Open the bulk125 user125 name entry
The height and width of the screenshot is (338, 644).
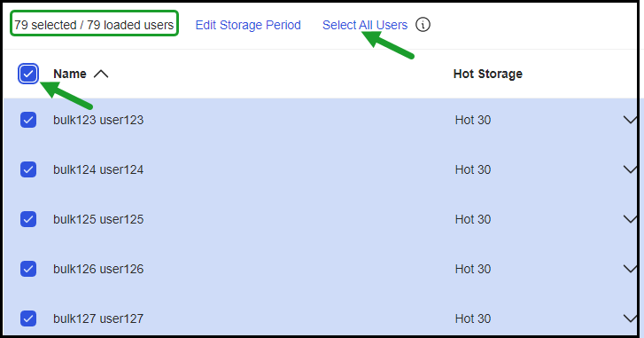tap(98, 219)
